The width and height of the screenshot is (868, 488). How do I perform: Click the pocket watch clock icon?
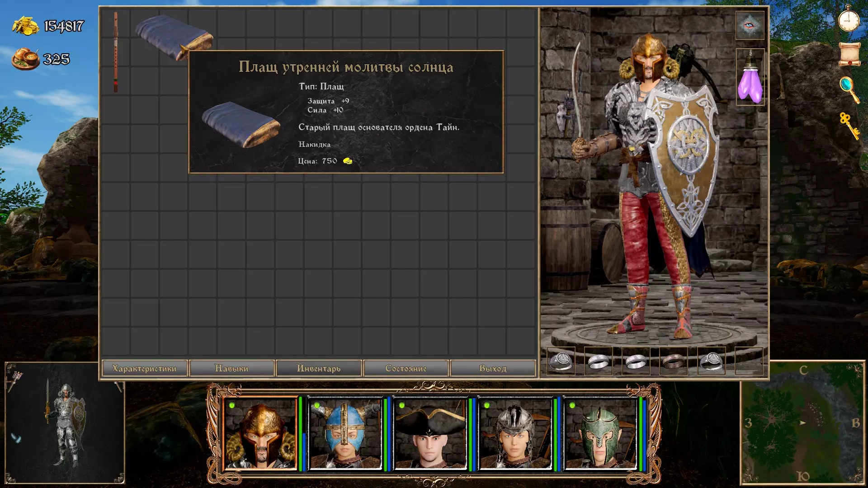pos(849,19)
